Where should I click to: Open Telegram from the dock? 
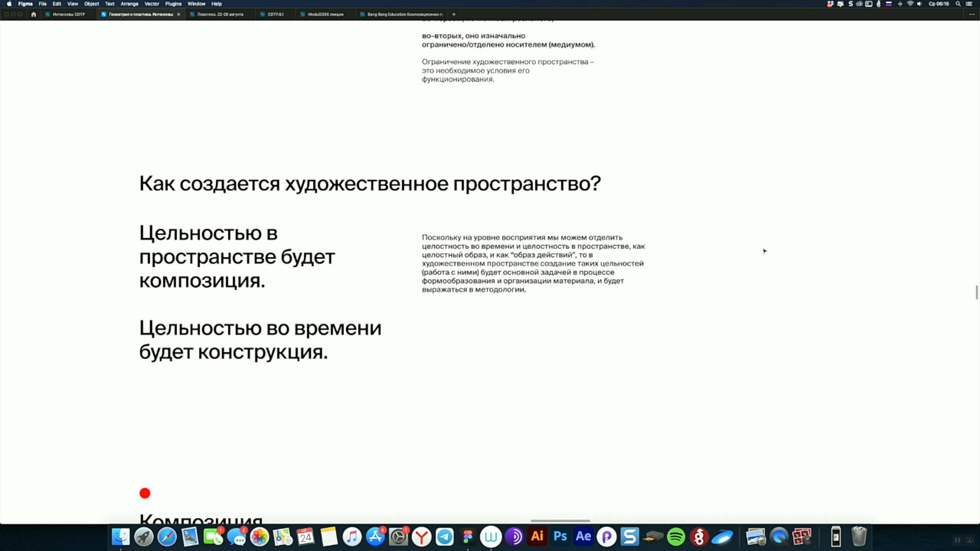445,537
